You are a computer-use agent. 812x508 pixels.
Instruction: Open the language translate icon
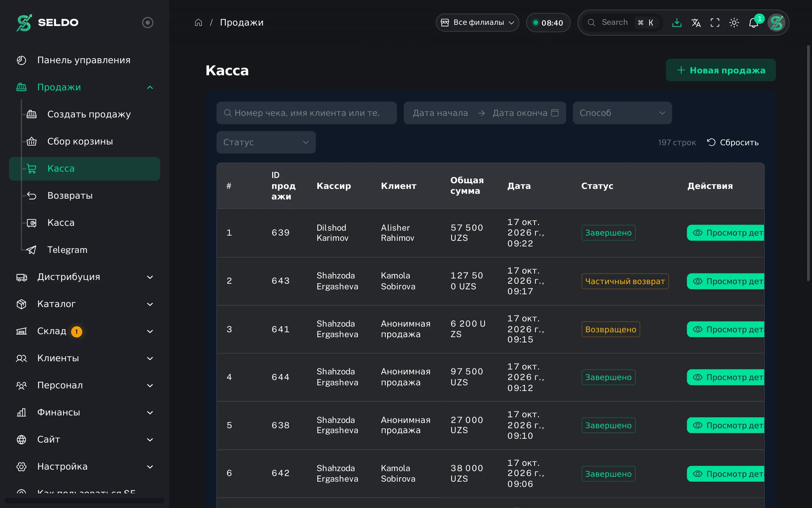coord(696,23)
